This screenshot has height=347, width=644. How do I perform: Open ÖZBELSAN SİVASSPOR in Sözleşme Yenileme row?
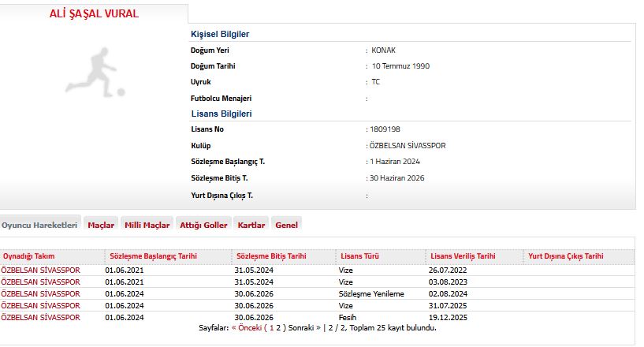40,293
